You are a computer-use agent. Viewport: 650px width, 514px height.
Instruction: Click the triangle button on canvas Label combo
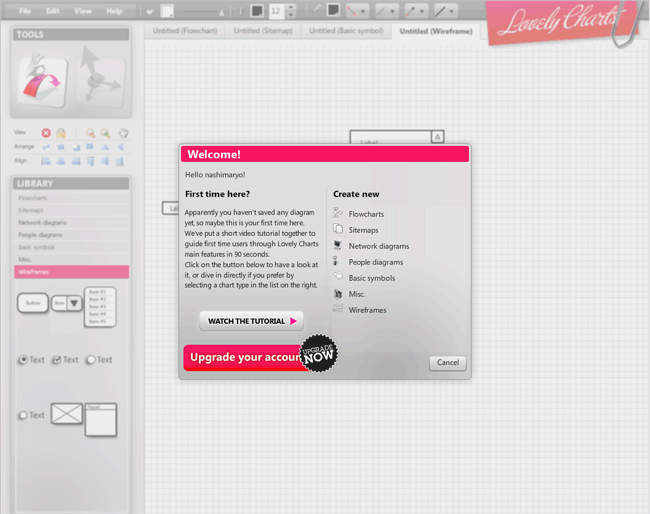437,137
